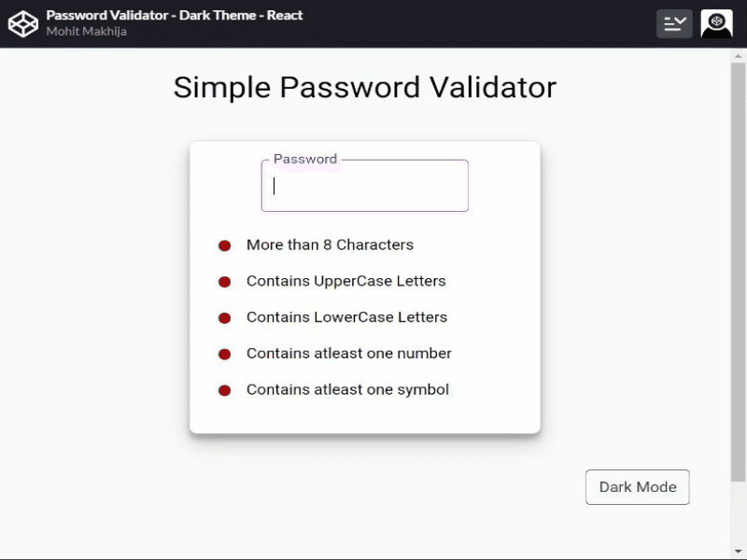Open the pen title Password Validator
This screenshot has width=747, height=560.
pyautogui.click(x=175, y=15)
